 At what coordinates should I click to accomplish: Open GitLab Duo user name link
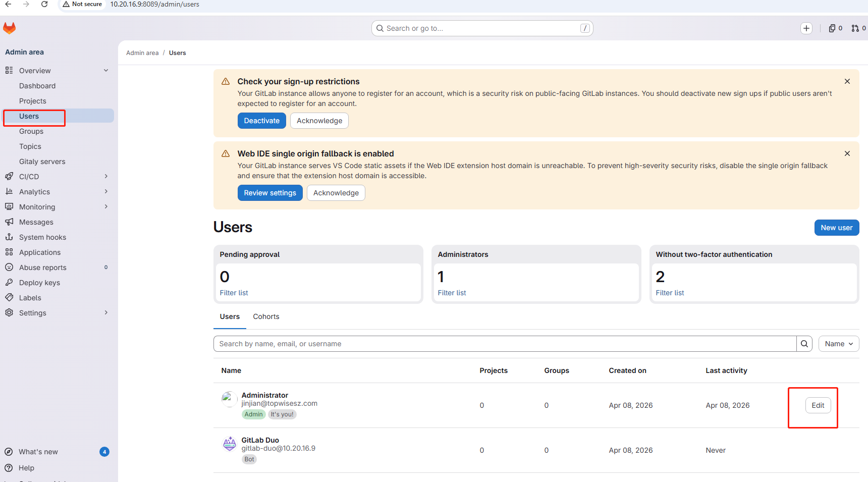260,440
